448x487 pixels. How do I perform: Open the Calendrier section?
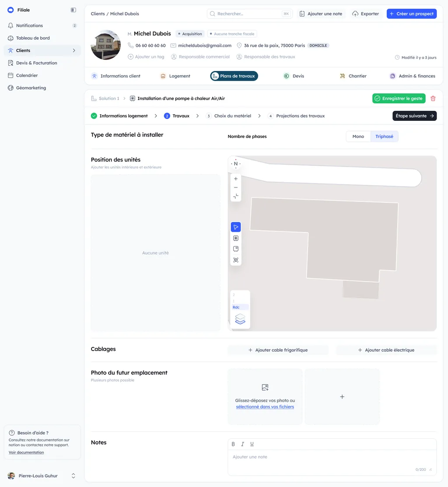pyautogui.click(x=42, y=75)
